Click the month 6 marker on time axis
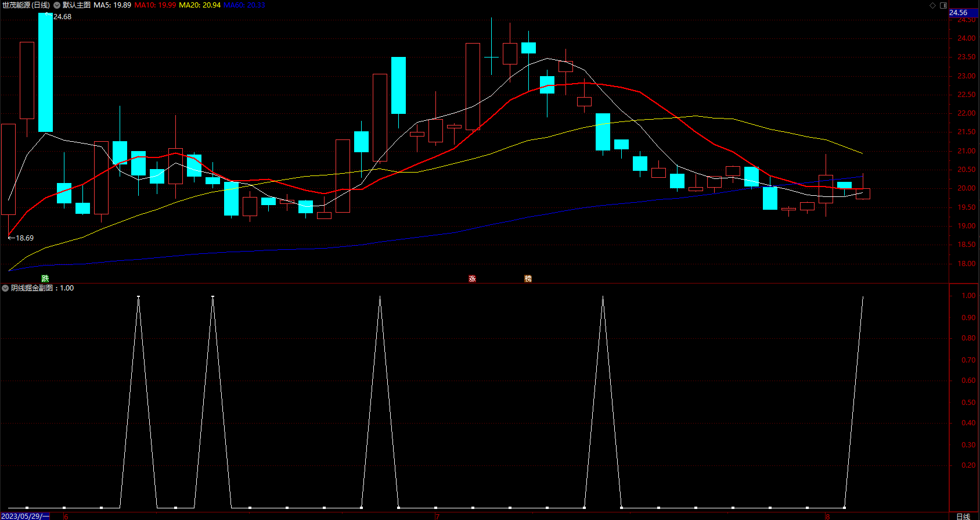The height and width of the screenshot is (520, 980). 66,516
